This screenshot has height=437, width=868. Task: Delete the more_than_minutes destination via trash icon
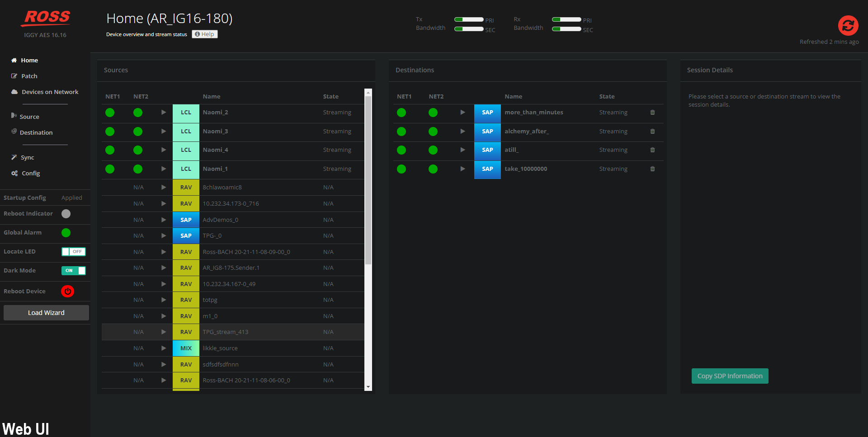point(652,113)
